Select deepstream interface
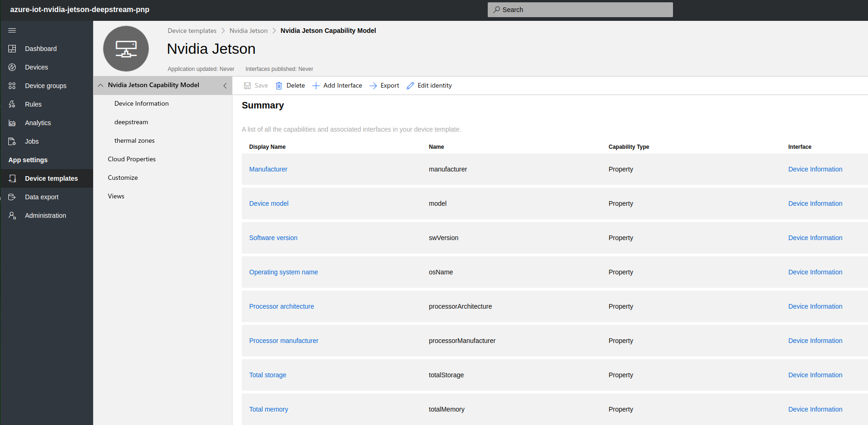 pos(131,122)
